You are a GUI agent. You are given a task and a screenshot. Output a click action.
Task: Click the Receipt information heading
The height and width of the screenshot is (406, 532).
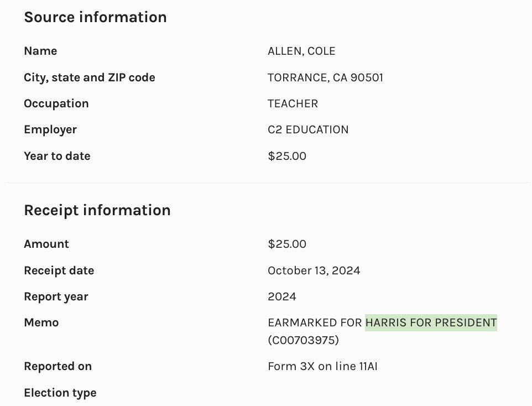(x=97, y=210)
